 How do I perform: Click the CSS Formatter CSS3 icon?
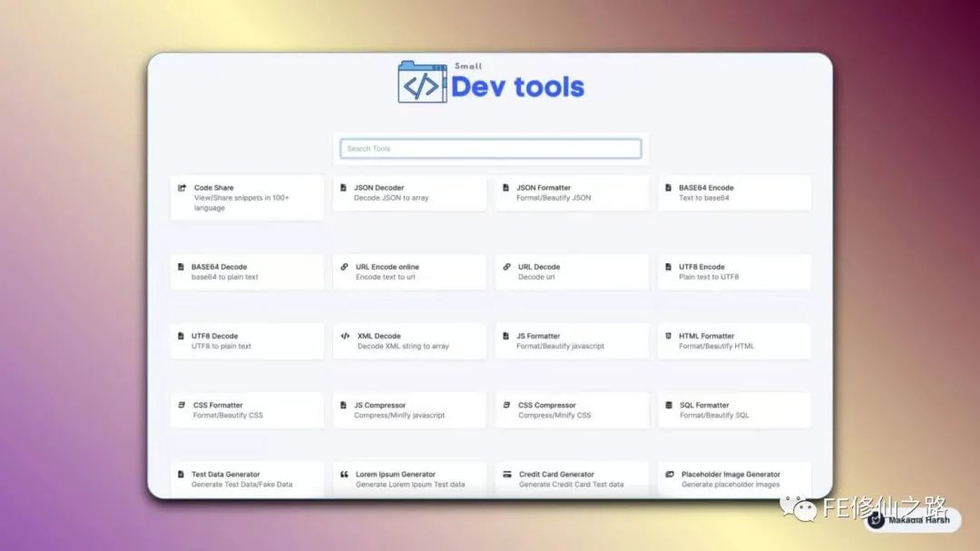pos(181,405)
